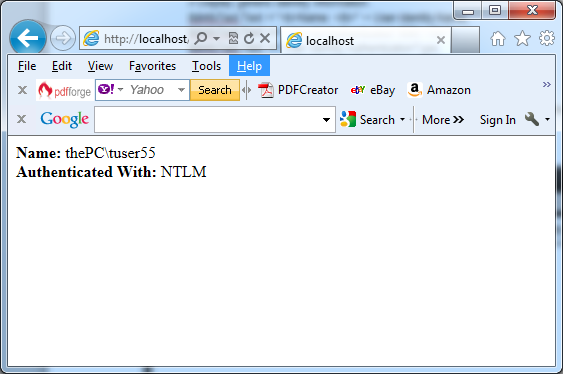Screen dimensions: 563x374
Task: Open the PDFCreator toolbar link
Action: tap(298, 90)
